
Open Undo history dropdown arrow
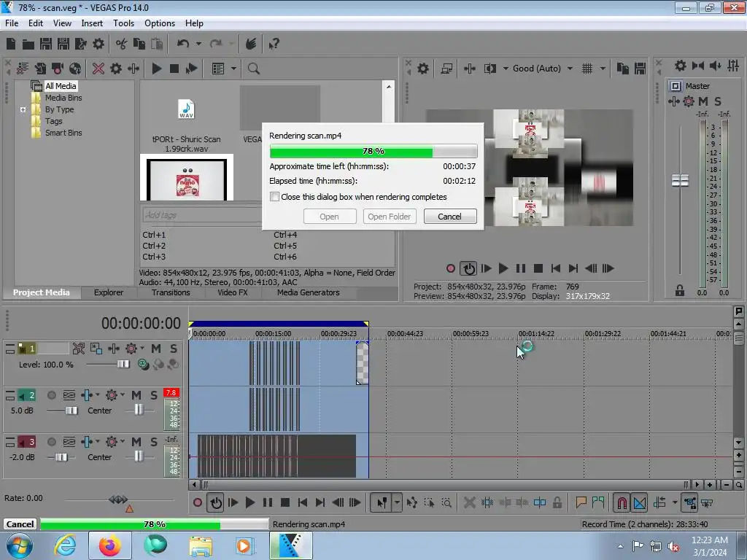point(198,44)
